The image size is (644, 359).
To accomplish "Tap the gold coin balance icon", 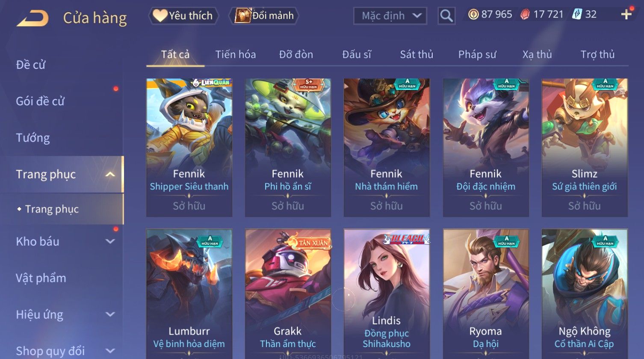I will coord(473,15).
